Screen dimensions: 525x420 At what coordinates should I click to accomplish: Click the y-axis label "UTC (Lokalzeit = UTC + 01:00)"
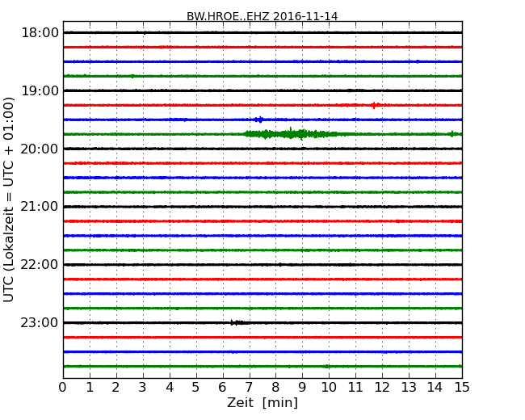[9, 199]
